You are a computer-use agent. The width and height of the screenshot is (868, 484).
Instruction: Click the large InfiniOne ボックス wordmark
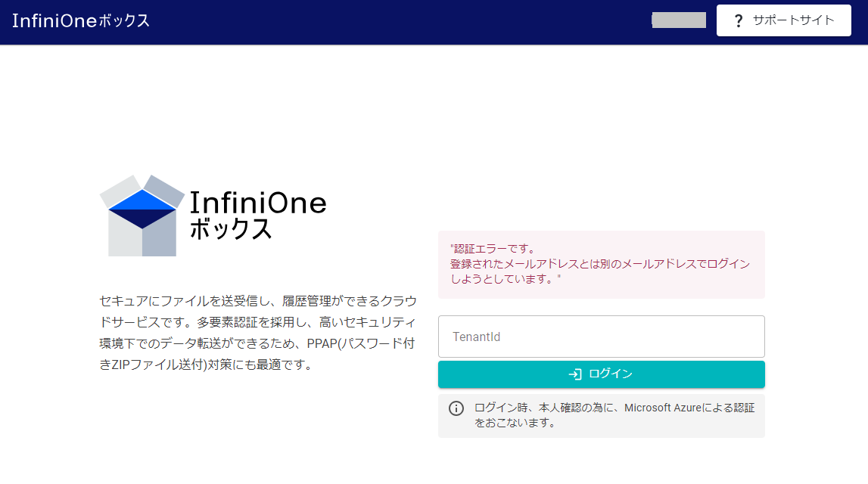tap(258, 216)
